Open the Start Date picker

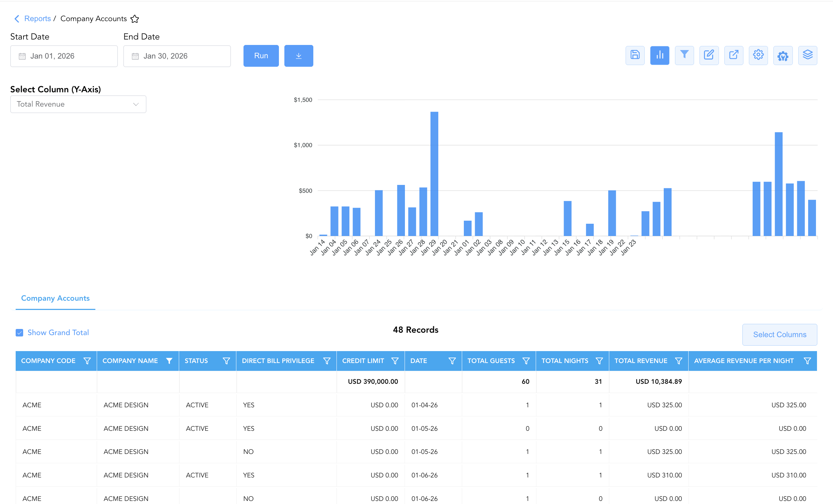pyautogui.click(x=64, y=56)
